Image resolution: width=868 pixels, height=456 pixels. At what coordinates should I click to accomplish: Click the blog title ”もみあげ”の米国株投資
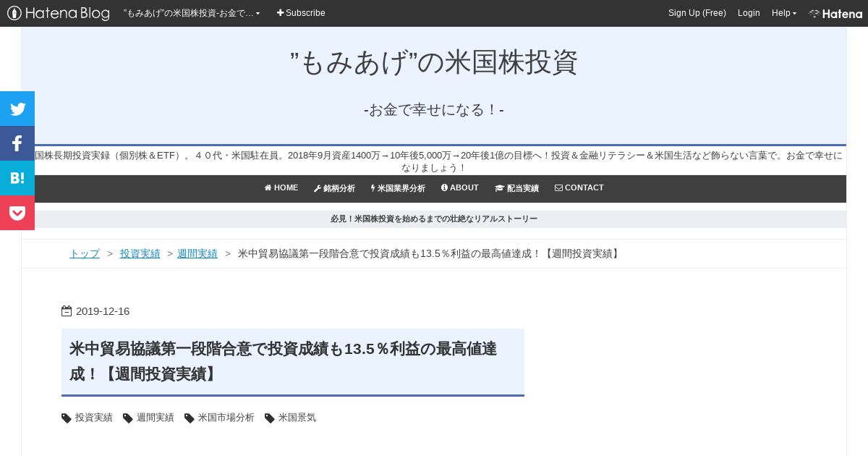pyautogui.click(x=434, y=63)
